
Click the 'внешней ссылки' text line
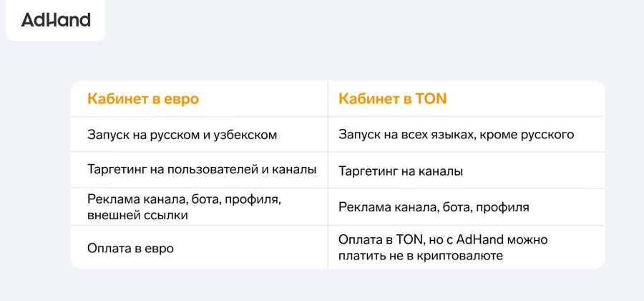coord(137,214)
